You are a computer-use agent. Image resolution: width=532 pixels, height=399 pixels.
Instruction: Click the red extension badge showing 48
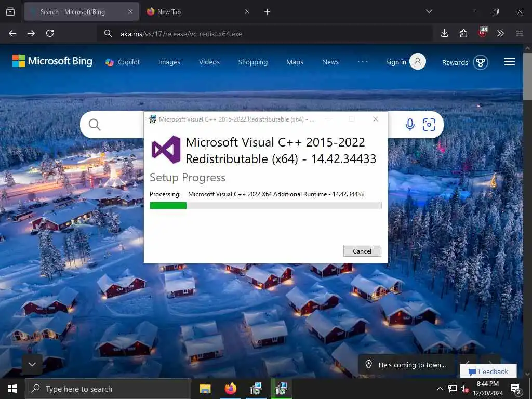point(483,32)
